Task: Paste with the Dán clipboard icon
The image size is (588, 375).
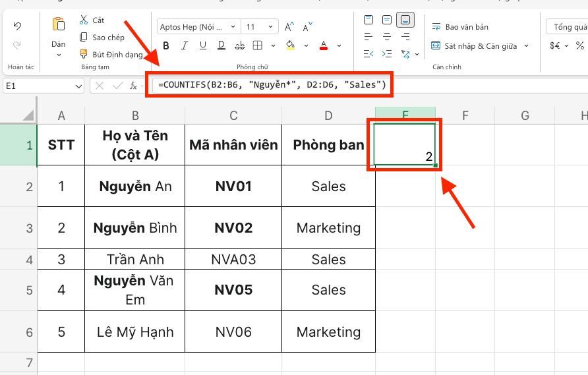Action: 59,25
